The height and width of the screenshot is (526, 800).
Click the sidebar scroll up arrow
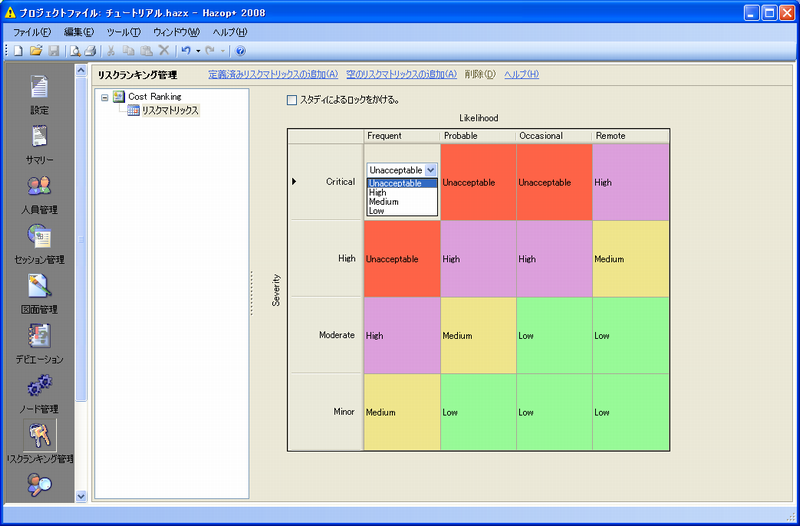tap(81, 70)
